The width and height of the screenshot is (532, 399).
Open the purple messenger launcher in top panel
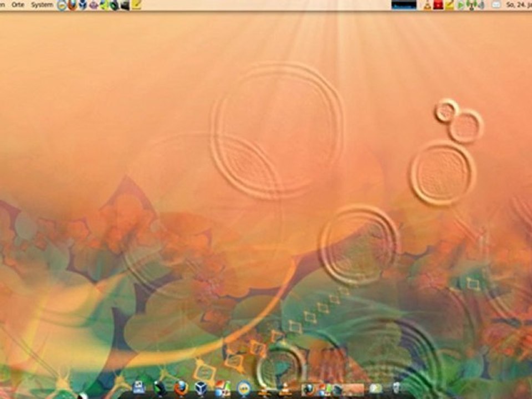click(94, 5)
